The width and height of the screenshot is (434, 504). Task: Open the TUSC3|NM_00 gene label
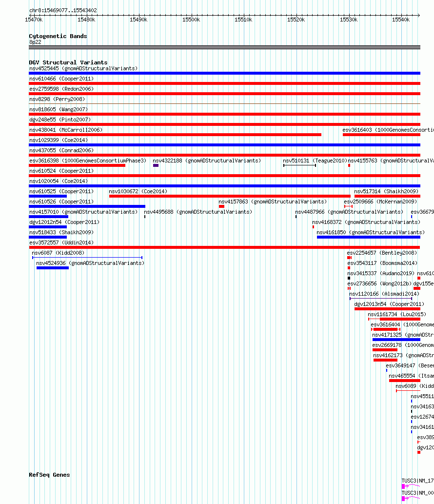(417, 493)
